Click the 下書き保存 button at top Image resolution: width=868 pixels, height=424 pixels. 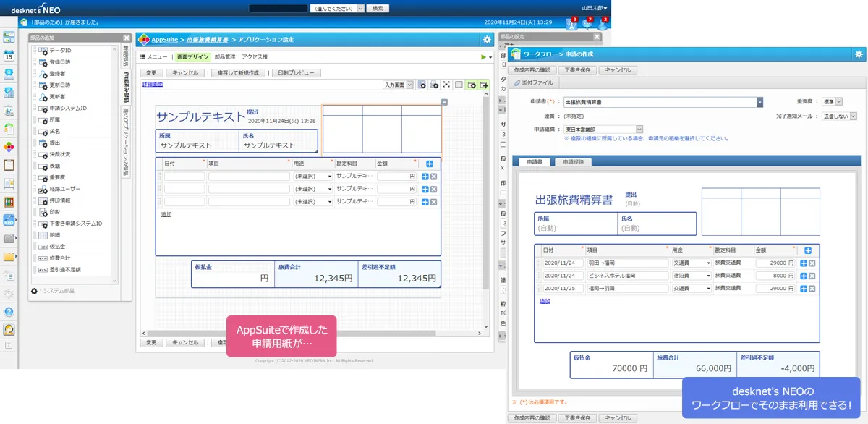pyautogui.click(x=579, y=70)
